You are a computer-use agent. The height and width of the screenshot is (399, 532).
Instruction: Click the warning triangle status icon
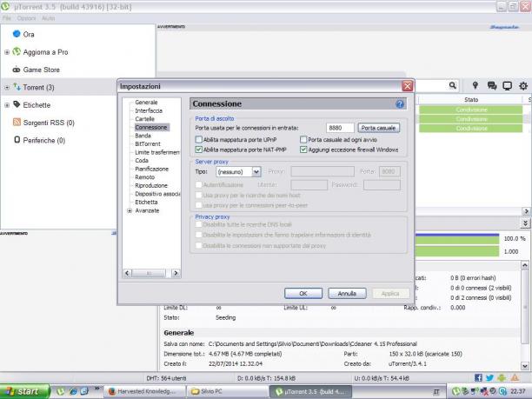[x=515, y=377]
